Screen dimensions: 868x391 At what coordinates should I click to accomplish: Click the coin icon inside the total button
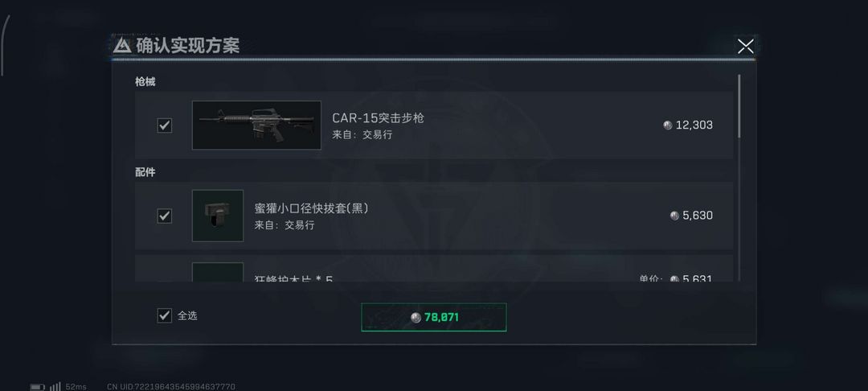[416, 317]
